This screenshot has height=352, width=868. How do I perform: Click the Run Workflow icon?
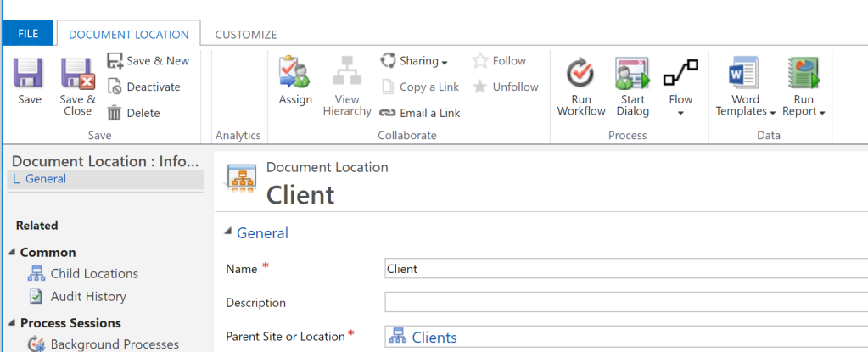(581, 73)
